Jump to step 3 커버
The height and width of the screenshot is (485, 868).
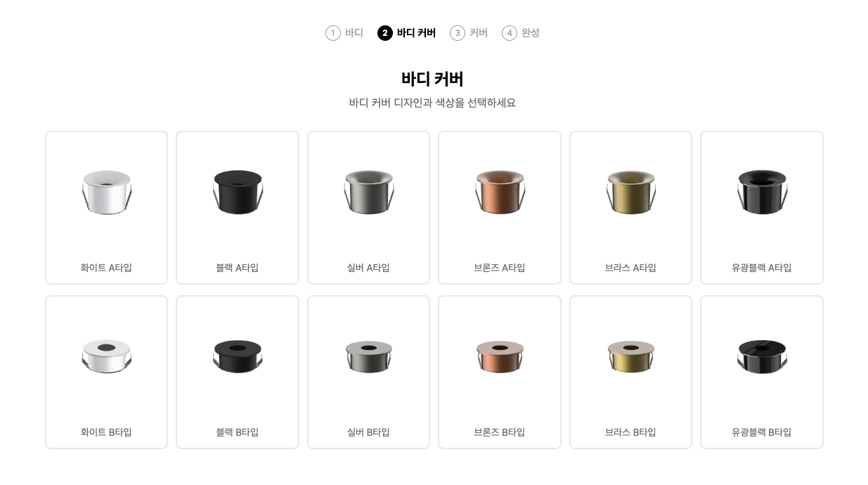point(469,33)
